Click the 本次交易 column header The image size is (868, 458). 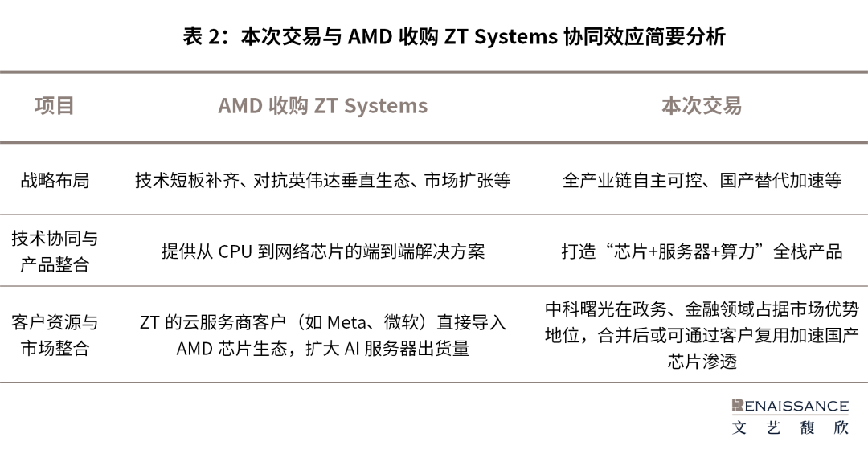point(702,105)
